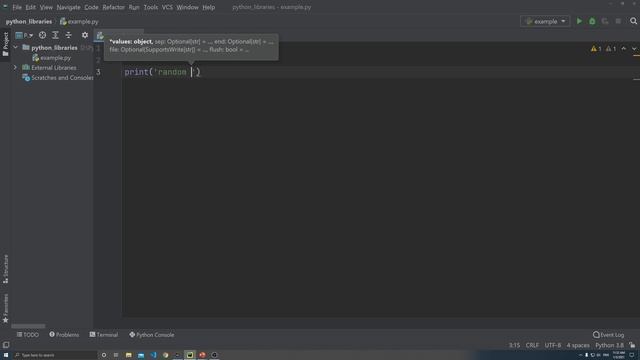Screen dimensions: 640x360
Task: Open Windows Start menu
Action: (6, 355)
